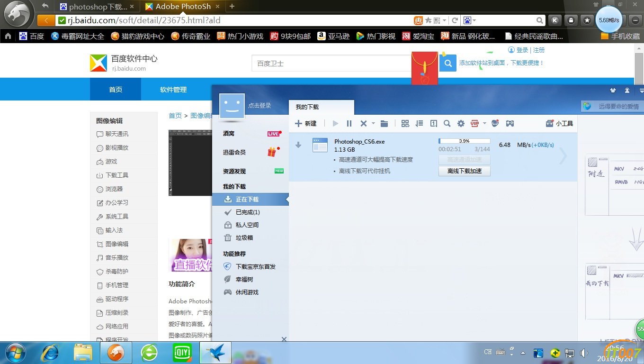
Task: Click the start download play icon
Action: click(335, 123)
